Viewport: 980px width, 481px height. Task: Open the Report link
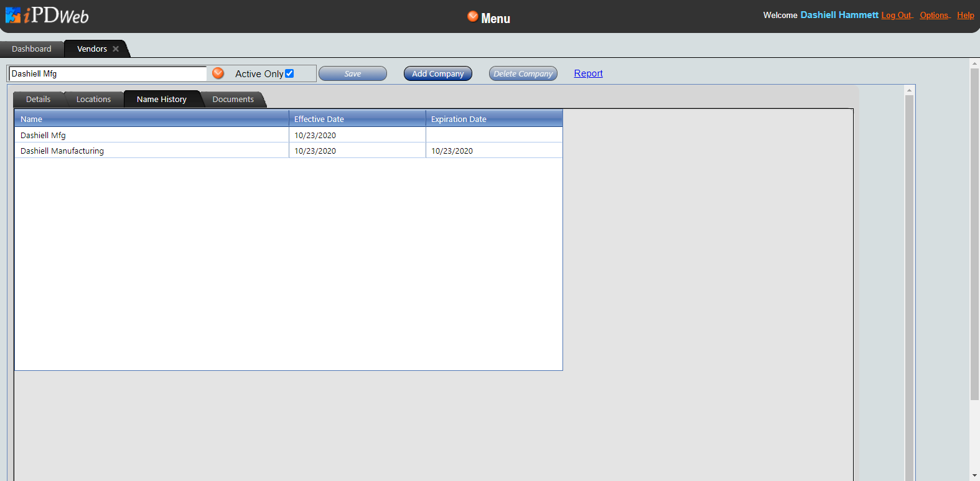coord(588,73)
